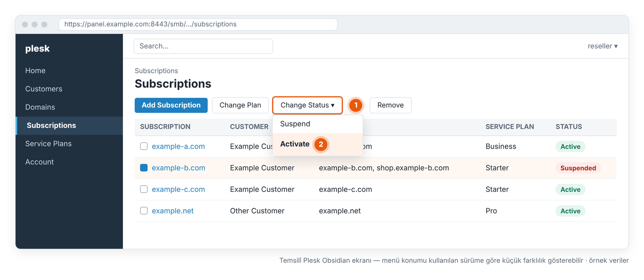This screenshot has width=644, height=280.
Task: Open the example-b.com subscription link
Action: (178, 168)
